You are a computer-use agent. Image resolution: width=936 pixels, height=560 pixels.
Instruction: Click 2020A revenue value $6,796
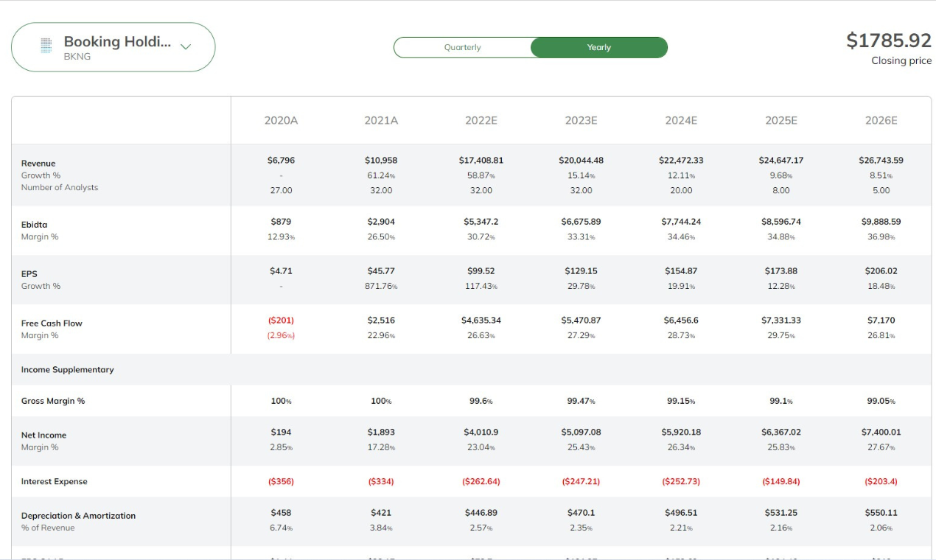point(281,160)
